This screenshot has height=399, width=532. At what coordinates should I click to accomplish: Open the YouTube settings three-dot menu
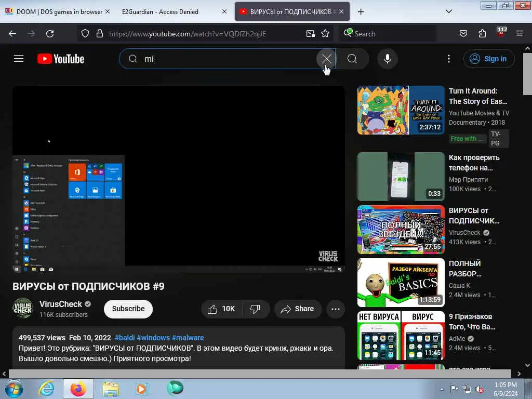(x=448, y=59)
